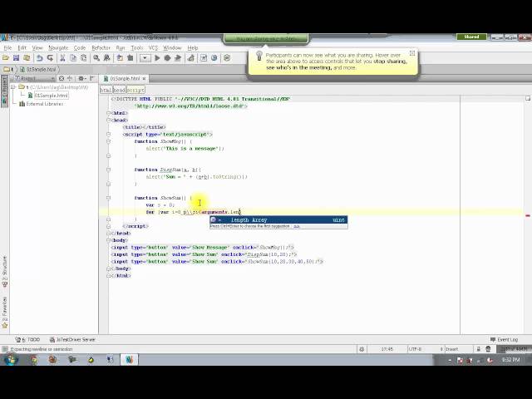
Task: Open the Structure side tool tab
Action: point(5,272)
